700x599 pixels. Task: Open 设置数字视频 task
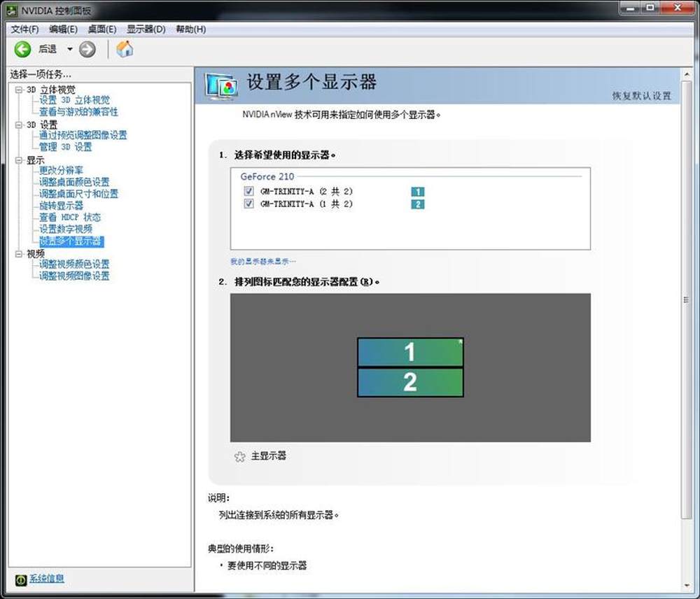pos(66,229)
